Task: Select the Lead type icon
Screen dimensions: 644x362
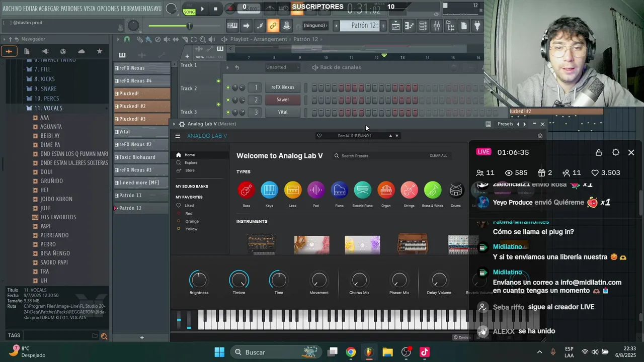Action: pos(292,190)
